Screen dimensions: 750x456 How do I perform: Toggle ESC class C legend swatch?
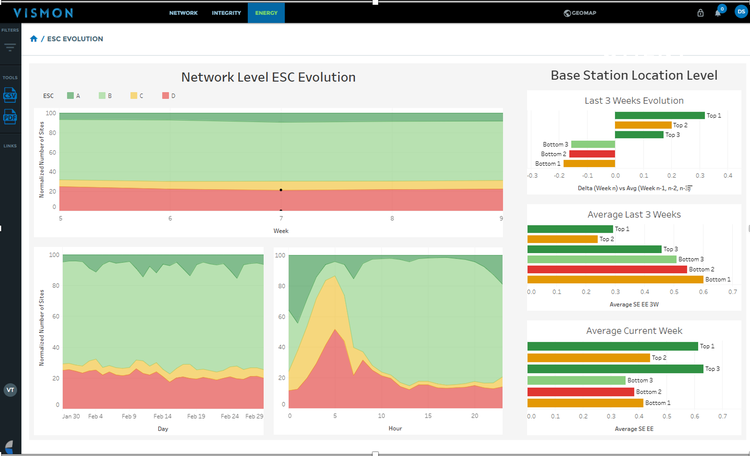tap(134, 96)
